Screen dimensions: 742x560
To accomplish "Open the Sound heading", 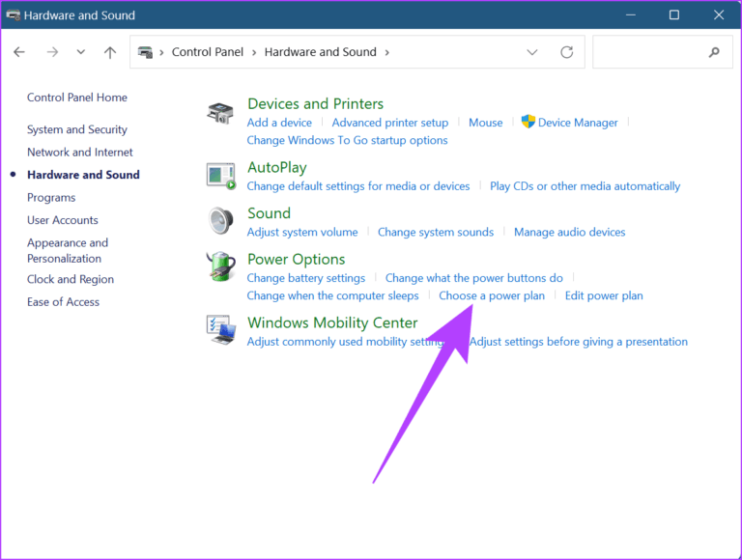I will [x=270, y=213].
